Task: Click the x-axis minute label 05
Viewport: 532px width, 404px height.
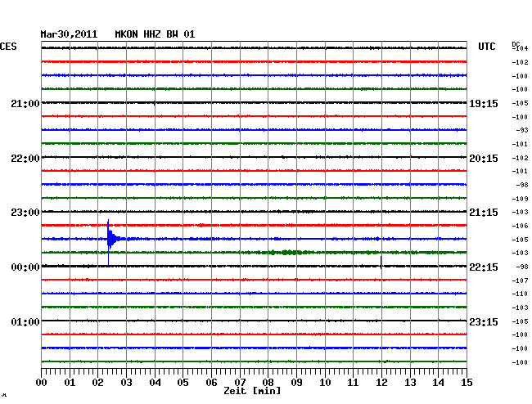Action: coord(183,383)
